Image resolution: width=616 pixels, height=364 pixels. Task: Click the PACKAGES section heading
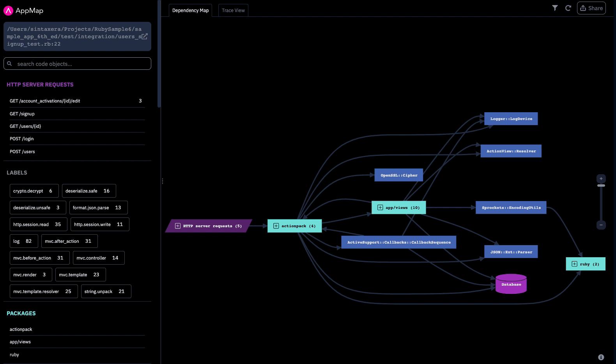pyautogui.click(x=21, y=313)
